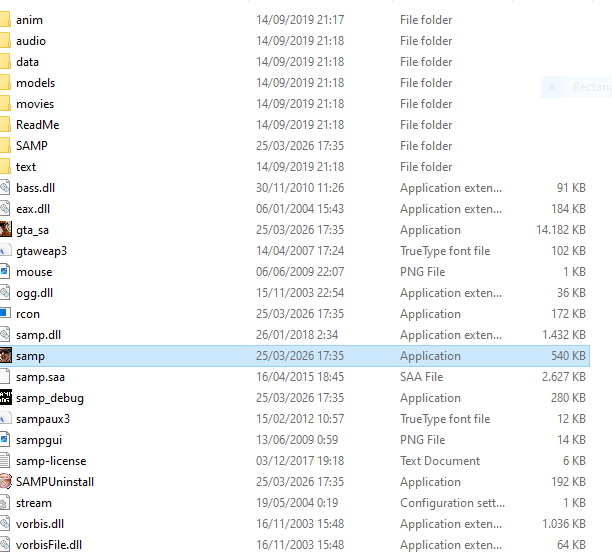Click the date 15/02/2012 10:57
The width and height of the screenshot is (612, 559).
300,419
